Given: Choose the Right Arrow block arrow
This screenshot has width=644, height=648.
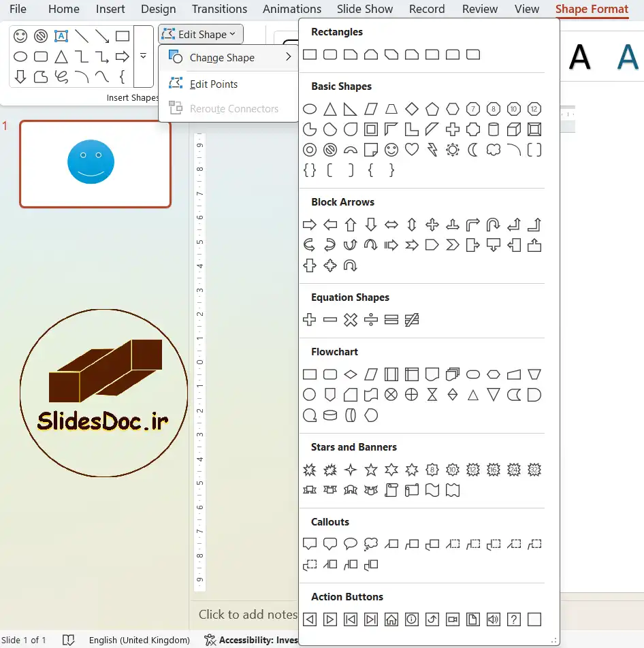Looking at the screenshot, I should 309,225.
